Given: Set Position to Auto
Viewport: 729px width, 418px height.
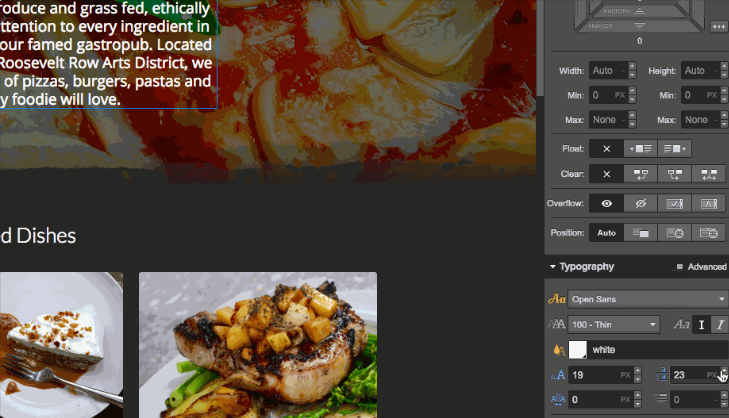Looking at the screenshot, I should coord(606,233).
